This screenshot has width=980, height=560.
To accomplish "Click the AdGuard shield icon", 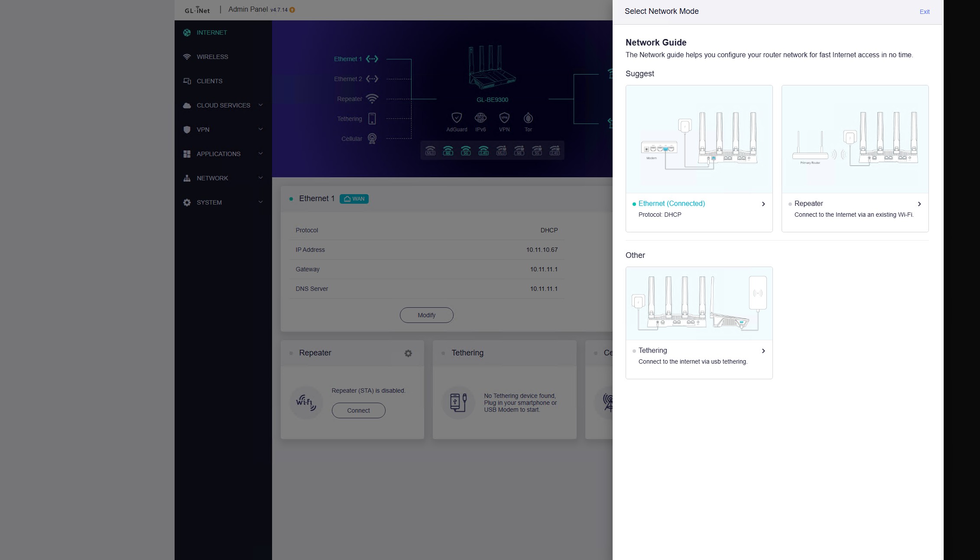I will (457, 118).
